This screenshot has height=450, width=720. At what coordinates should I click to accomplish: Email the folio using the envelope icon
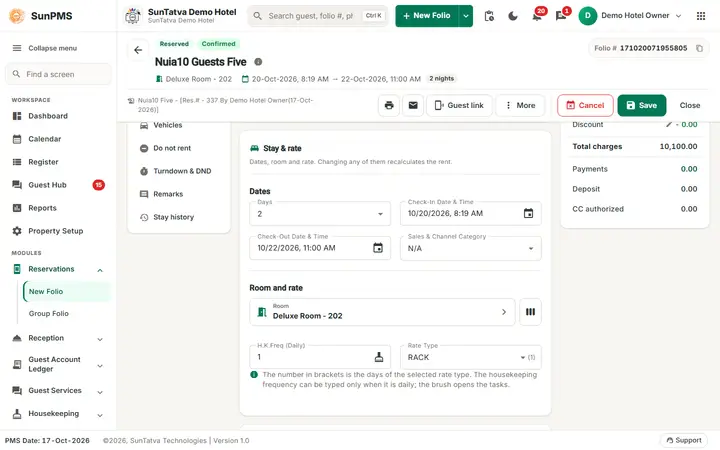coord(413,105)
